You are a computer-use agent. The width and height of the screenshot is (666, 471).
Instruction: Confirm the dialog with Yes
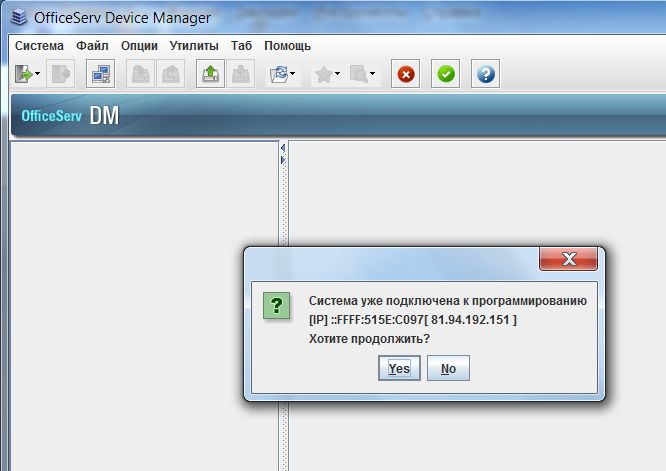399,368
